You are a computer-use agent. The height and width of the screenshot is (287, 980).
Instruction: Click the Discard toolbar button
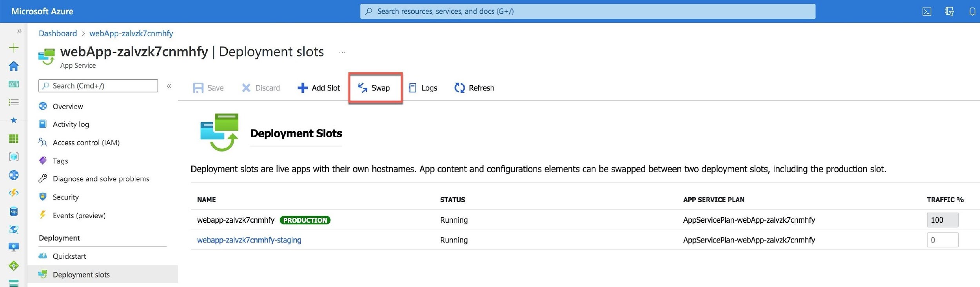261,88
